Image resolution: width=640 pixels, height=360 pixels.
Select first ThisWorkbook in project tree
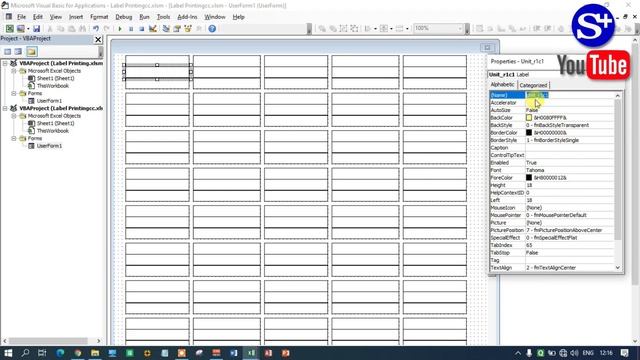coord(53,86)
